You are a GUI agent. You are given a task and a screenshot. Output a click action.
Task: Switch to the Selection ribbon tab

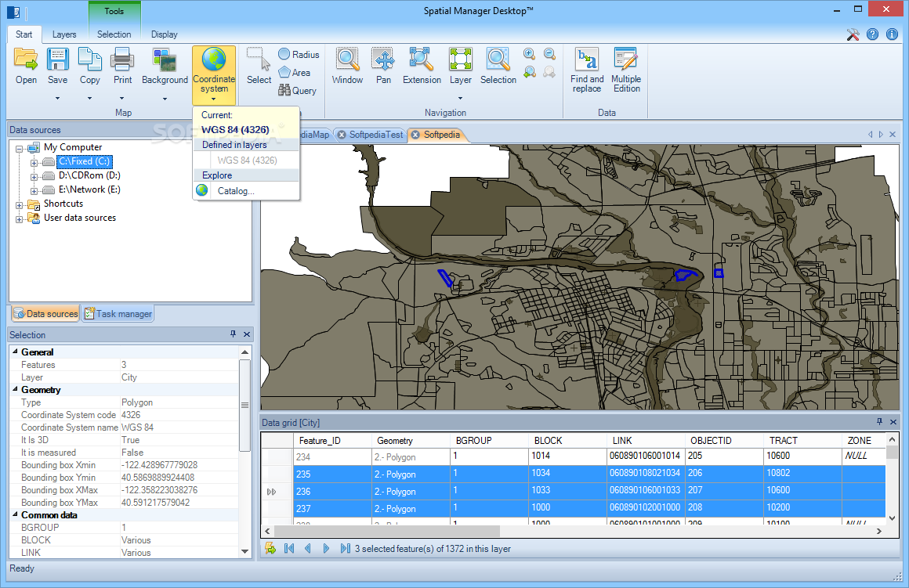point(114,34)
